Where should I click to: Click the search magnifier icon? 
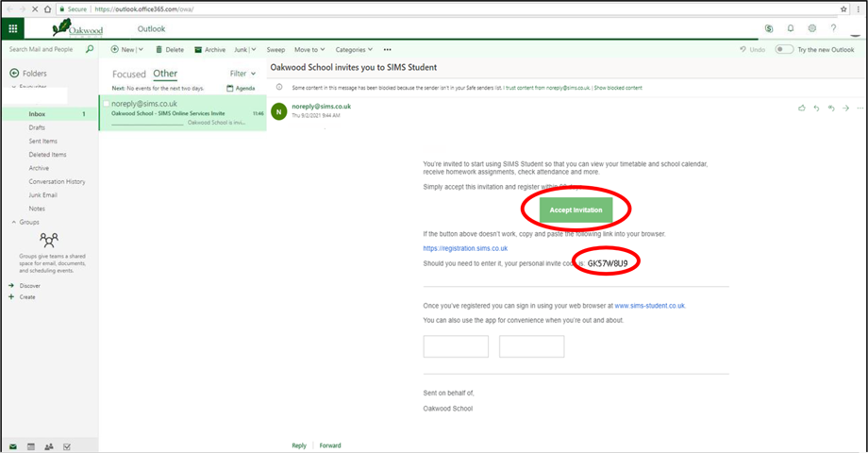[x=90, y=49]
